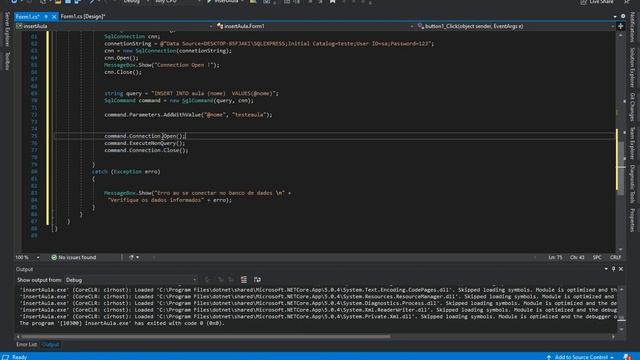Click the command.Parameters.AddWithValue line
This screenshot has height=360, width=640.
188,115
